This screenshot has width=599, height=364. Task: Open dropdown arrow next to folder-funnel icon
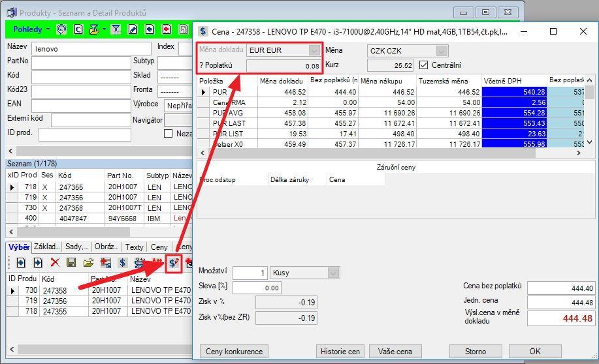pyautogui.click(x=104, y=29)
